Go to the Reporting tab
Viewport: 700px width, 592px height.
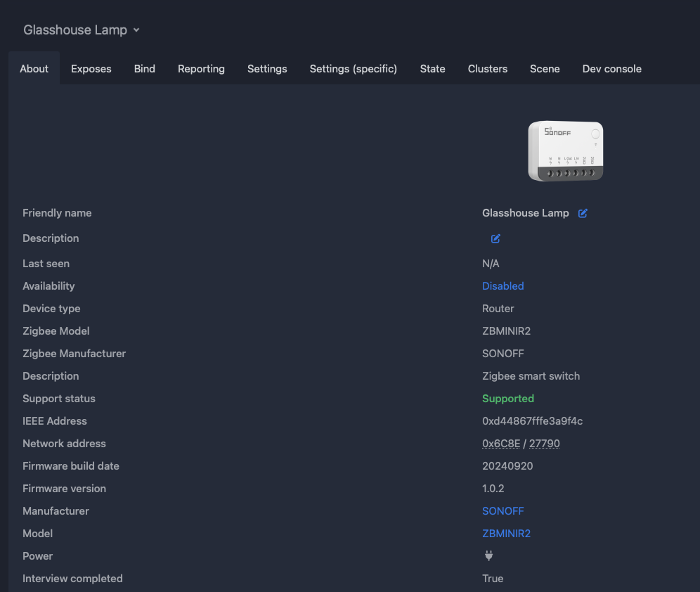pyautogui.click(x=201, y=69)
